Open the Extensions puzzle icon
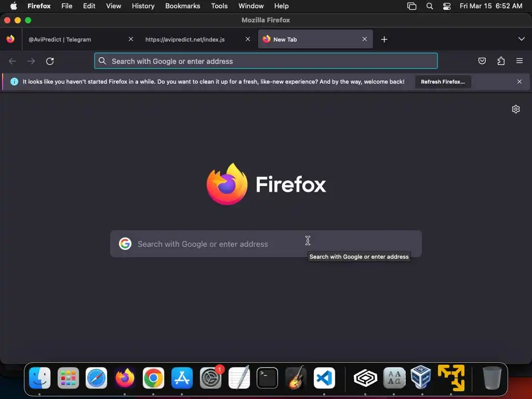Image resolution: width=532 pixels, height=399 pixels. pos(501,61)
